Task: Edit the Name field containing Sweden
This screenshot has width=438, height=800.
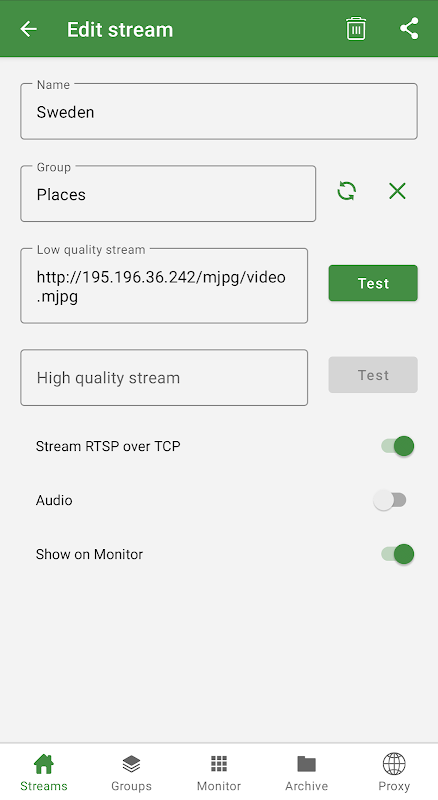Action: click(x=219, y=111)
